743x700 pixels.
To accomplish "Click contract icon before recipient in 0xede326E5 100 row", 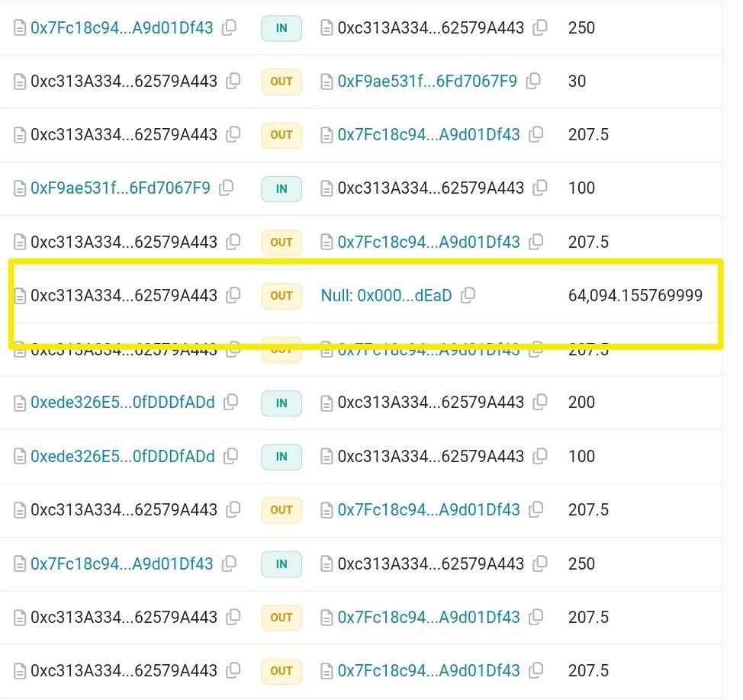I will 326,457.
